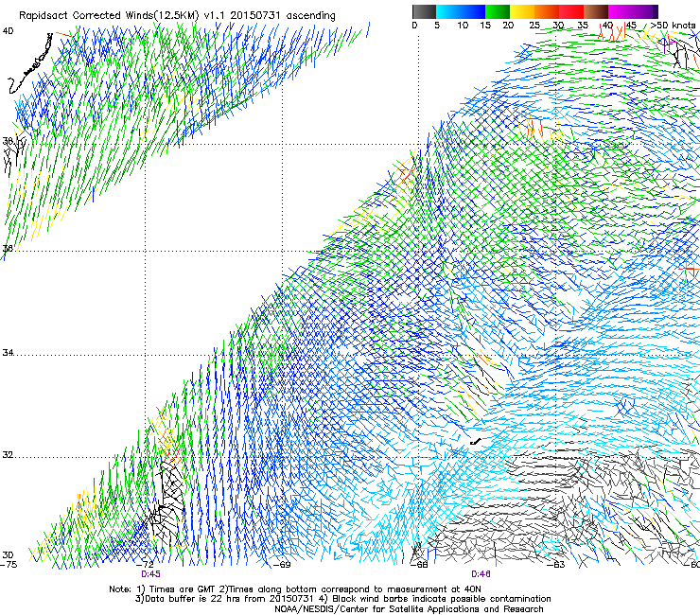This screenshot has height=615, width=700.
Task: Click the purple "0:46" swath time label
Action: point(481,574)
